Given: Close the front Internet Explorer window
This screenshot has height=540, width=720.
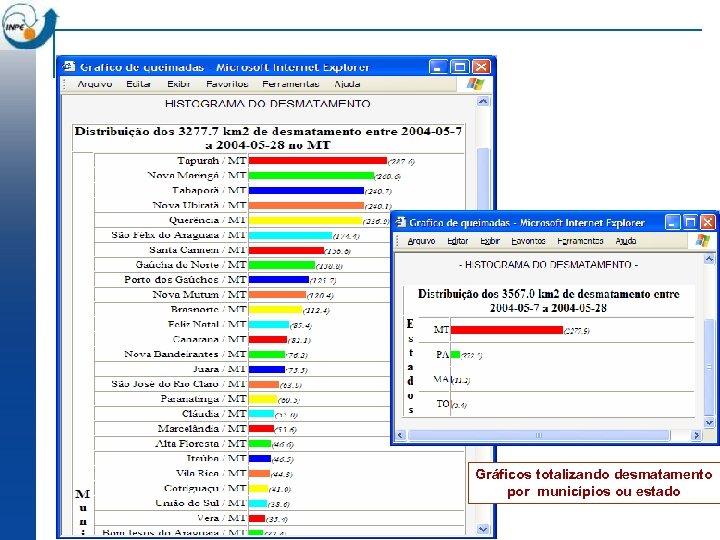Looking at the screenshot, I should [x=707, y=223].
